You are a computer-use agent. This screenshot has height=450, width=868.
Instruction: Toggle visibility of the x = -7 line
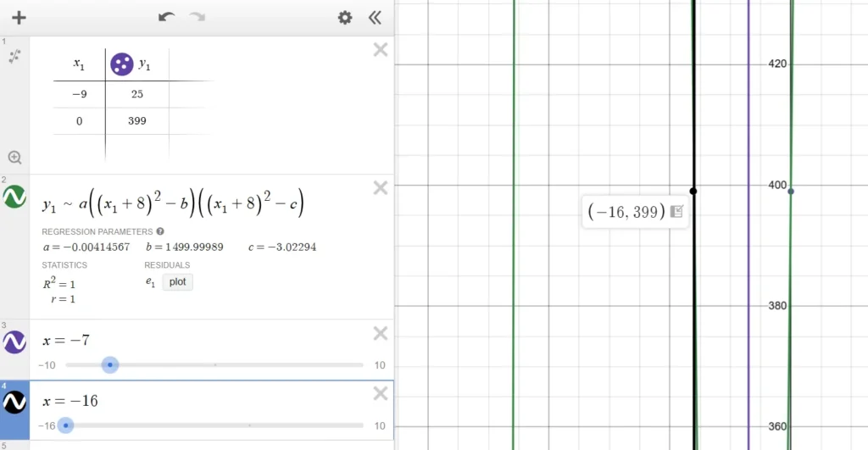point(14,342)
